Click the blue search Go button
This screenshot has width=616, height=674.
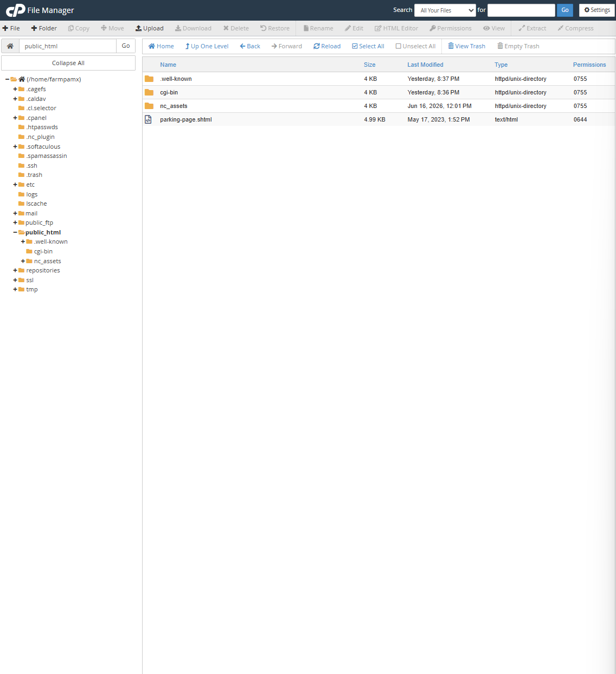(565, 10)
